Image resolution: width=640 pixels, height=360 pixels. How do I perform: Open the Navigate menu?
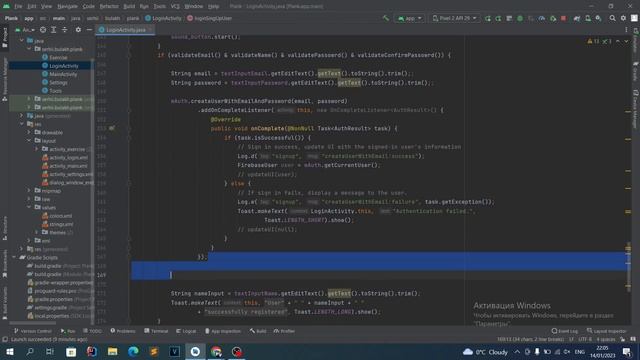(x=67, y=7)
